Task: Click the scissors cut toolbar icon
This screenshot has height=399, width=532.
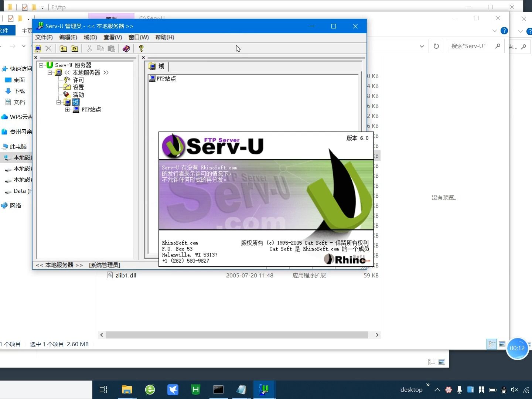Action: pyautogui.click(x=89, y=48)
